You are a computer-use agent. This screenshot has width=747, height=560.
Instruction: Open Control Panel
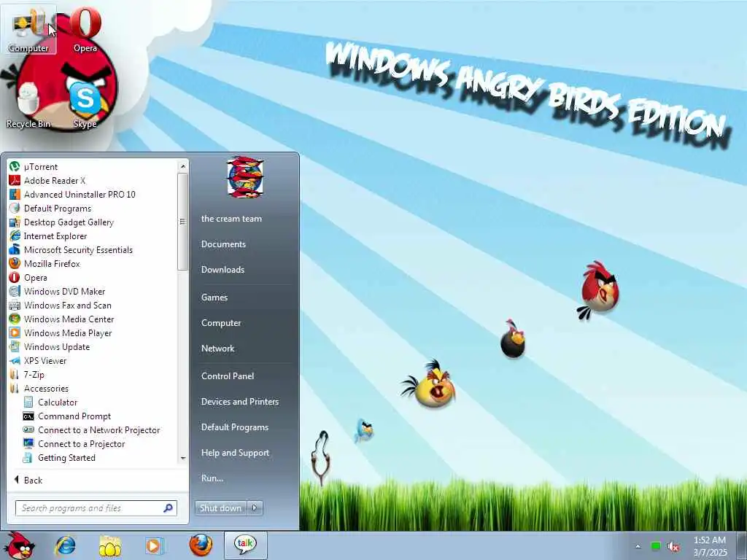228,376
